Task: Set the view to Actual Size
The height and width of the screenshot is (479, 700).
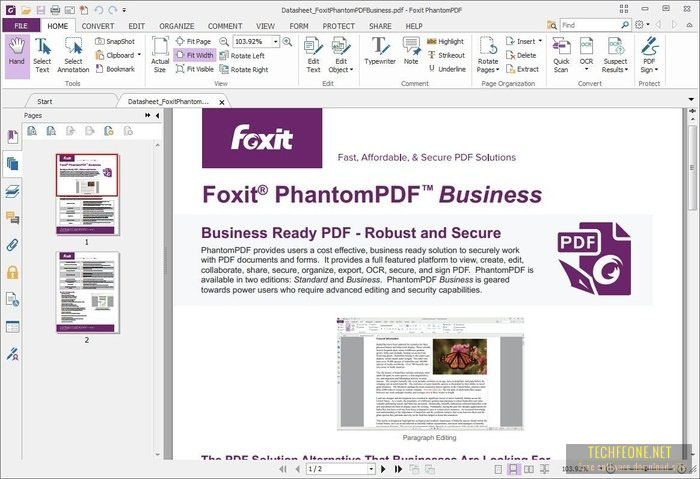Action: (160, 56)
